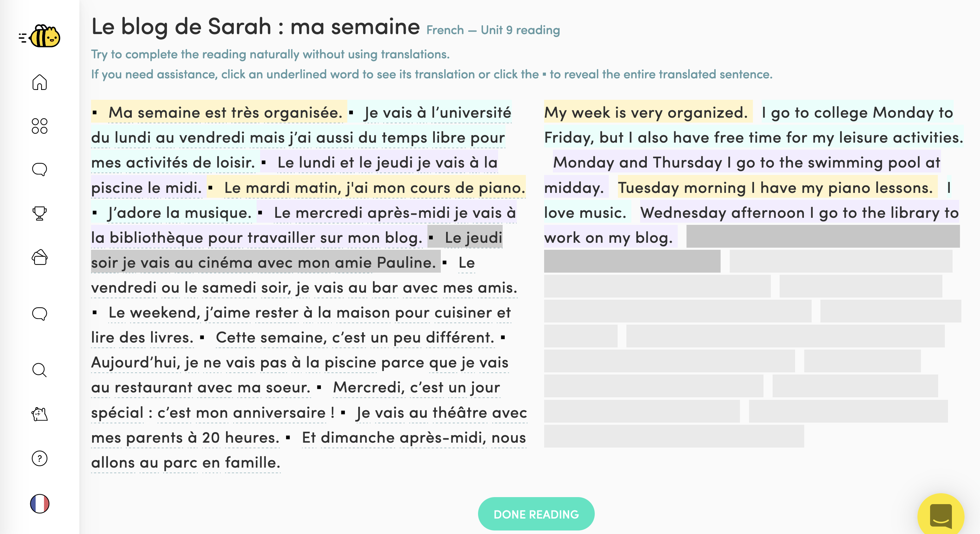Click the magnifying glass search icon
The height and width of the screenshot is (534, 980).
(40, 370)
